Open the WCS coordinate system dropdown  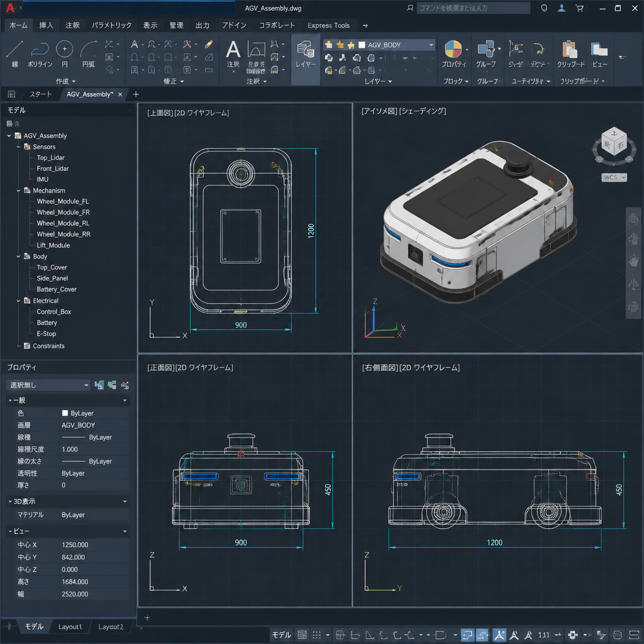click(614, 177)
